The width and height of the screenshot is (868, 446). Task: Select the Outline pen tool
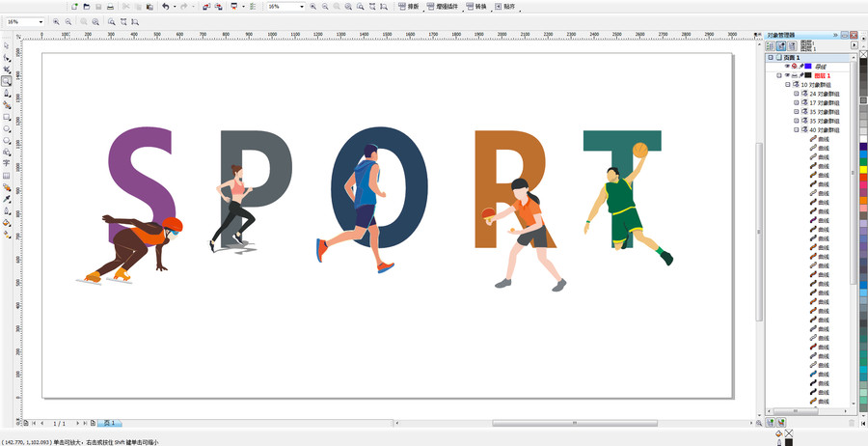pos(7,211)
